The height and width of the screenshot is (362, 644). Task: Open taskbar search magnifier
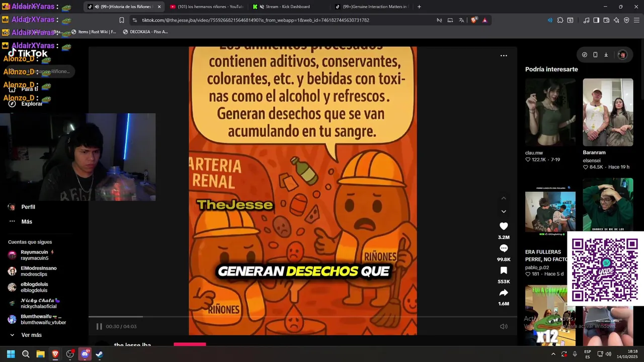(x=26, y=354)
